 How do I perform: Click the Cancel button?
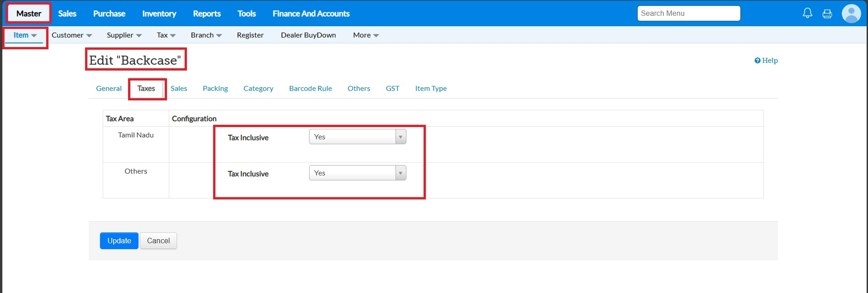point(158,241)
